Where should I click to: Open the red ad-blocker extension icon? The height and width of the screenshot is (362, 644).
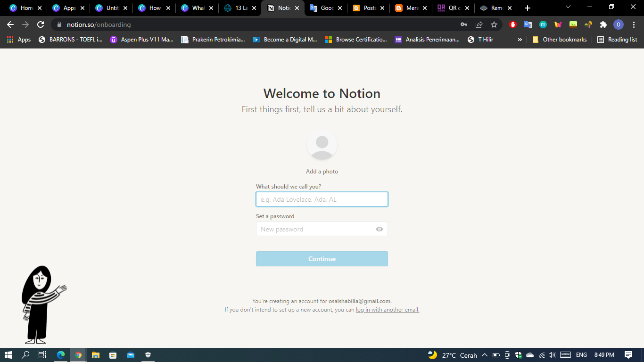tap(513, 25)
